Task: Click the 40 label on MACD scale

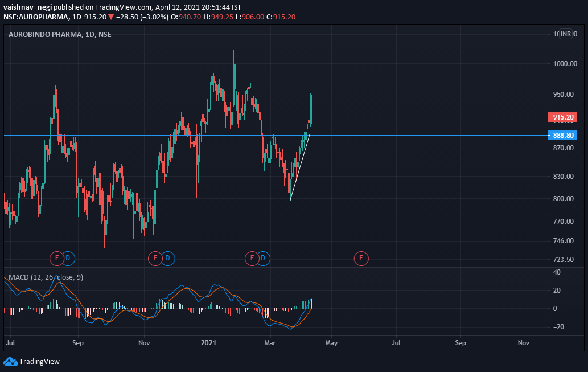Action: coord(557,272)
